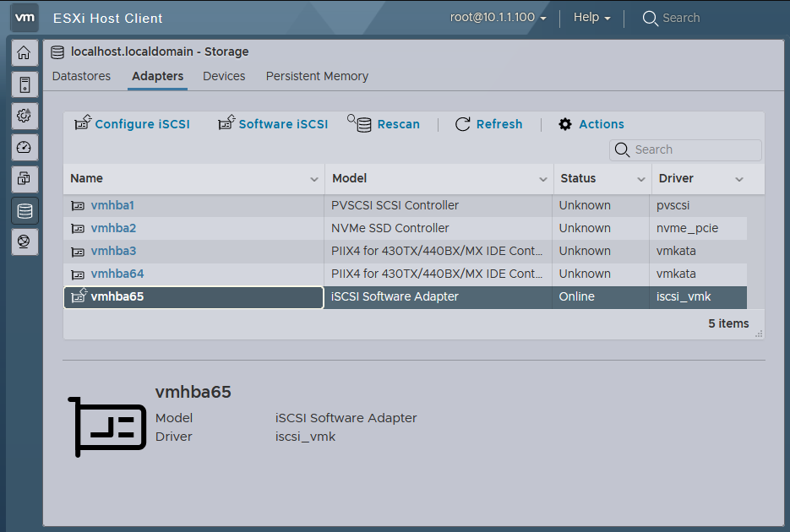
Task: Click the Rescan magnifier-disk icon
Action: pos(359,123)
